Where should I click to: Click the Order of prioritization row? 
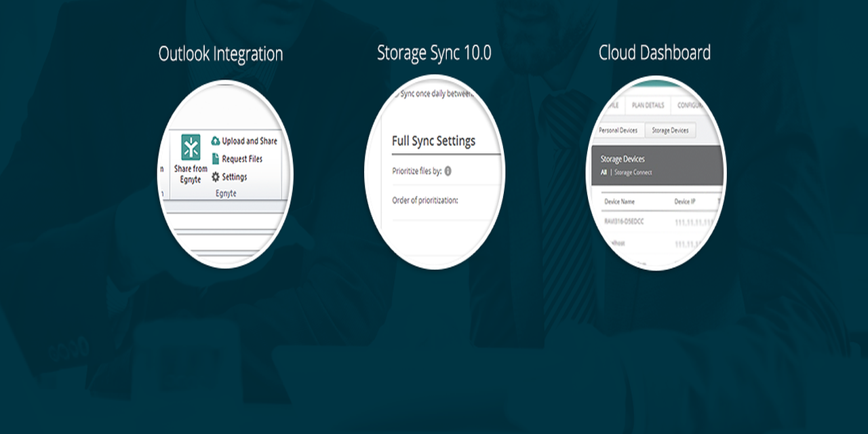(x=425, y=201)
